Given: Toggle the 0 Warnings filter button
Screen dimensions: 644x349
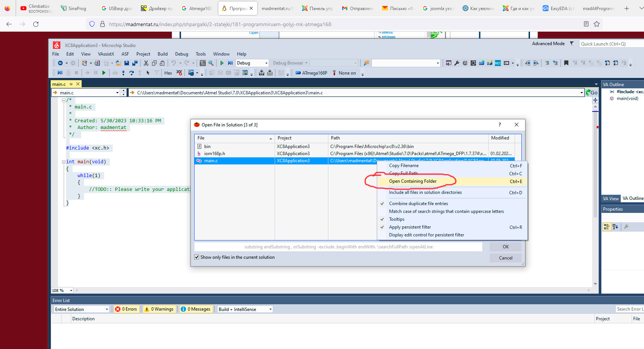Looking at the screenshot, I should point(159,309).
